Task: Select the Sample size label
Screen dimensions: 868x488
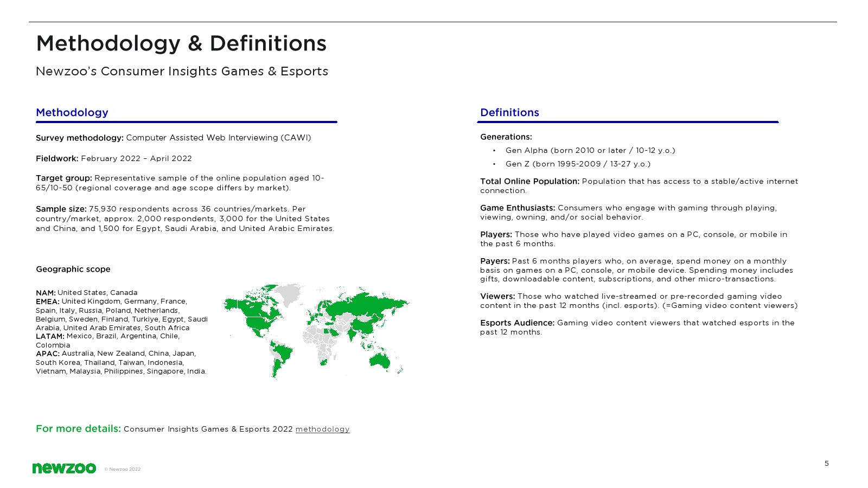Action: tap(61, 209)
